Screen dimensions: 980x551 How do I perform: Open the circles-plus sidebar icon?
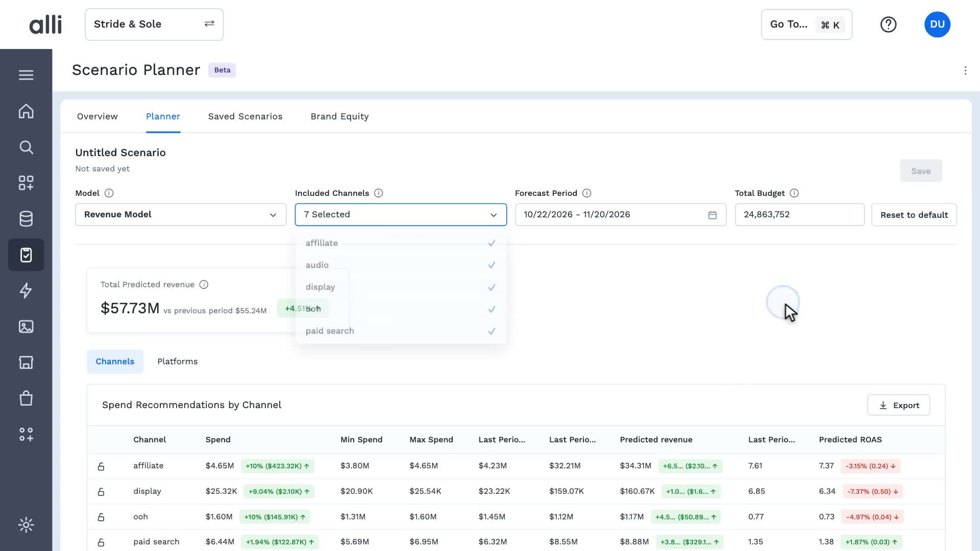[26, 434]
